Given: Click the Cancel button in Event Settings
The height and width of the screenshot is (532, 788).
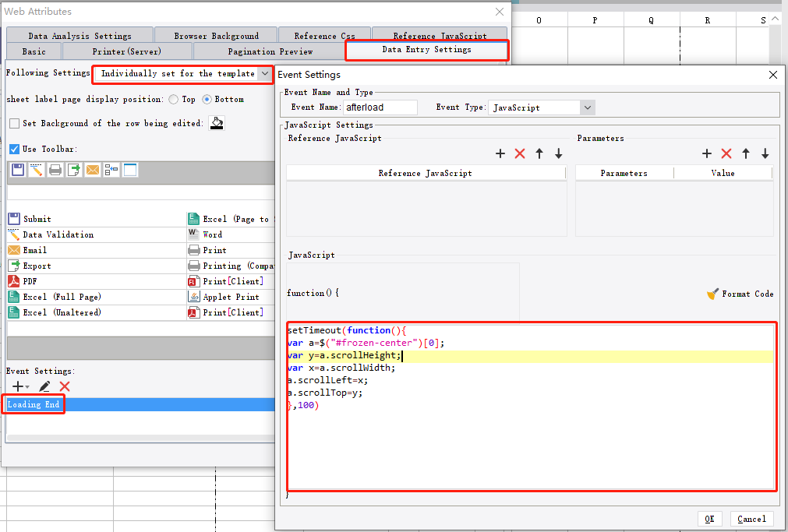Looking at the screenshot, I should coord(751,519).
